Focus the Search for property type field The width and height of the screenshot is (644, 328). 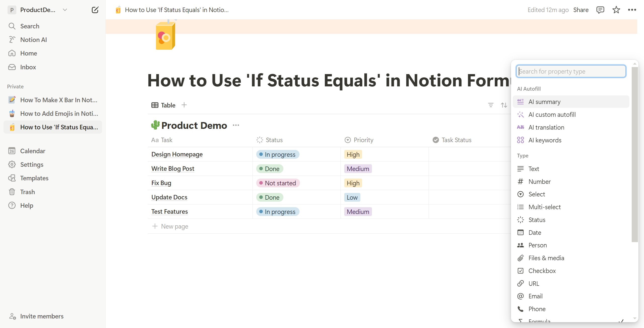tap(571, 71)
